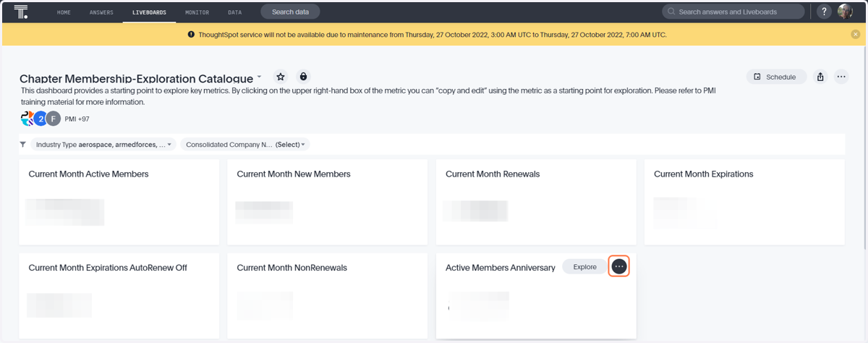Favorite the Liveboard with star icon
The height and width of the screenshot is (343, 868).
[x=281, y=77]
